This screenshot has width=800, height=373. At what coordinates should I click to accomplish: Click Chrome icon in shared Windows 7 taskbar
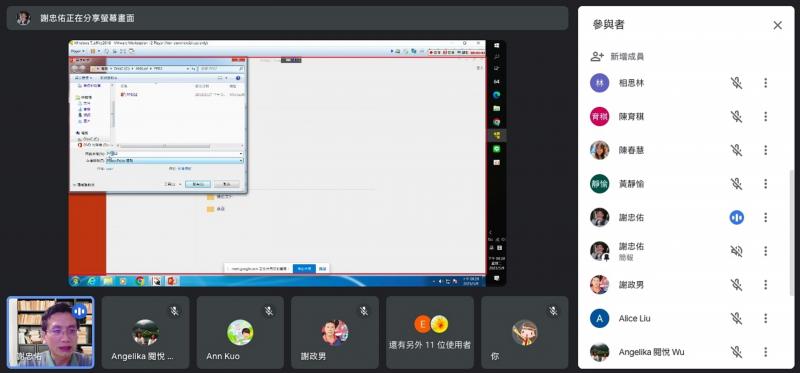pyautogui.click(x=140, y=281)
